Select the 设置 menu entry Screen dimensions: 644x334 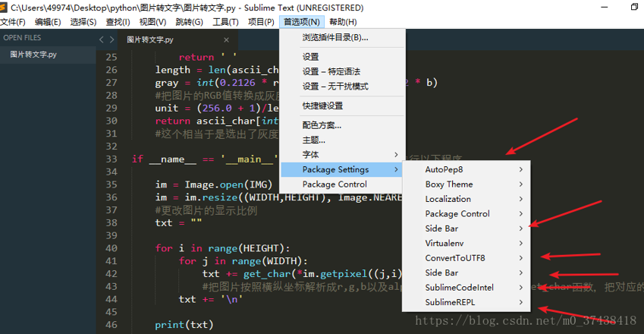(x=343, y=57)
